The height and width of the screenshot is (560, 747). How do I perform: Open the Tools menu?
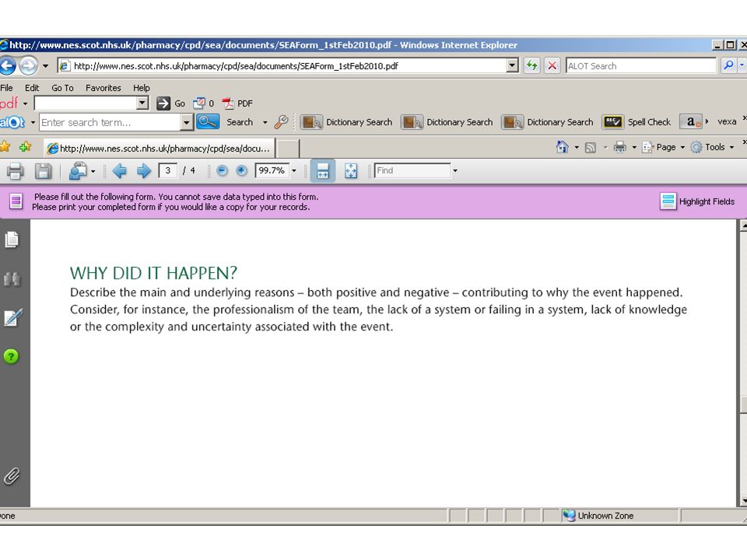point(713,147)
